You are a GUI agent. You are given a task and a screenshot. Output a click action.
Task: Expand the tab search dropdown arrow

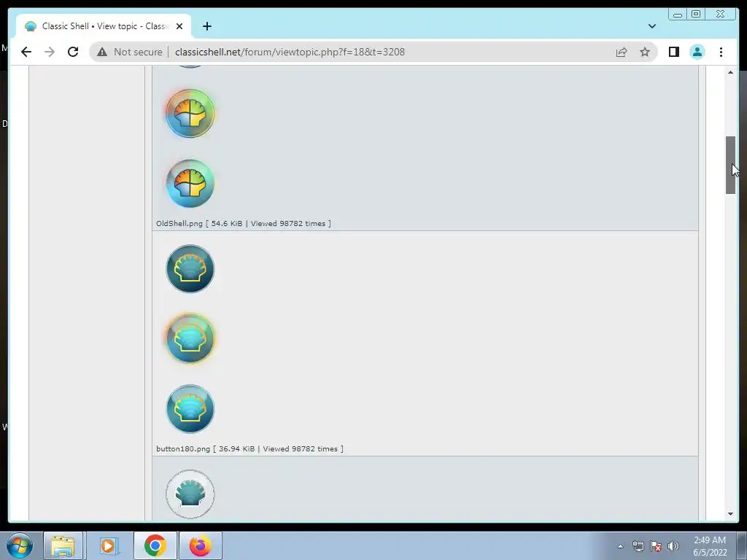click(x=651, y=26)
